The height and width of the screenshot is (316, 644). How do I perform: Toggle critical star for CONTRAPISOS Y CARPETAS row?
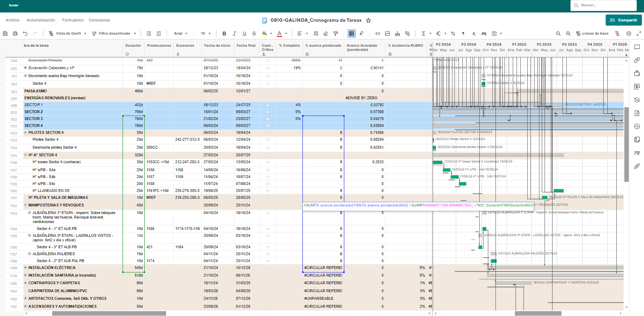click(268, 283)
